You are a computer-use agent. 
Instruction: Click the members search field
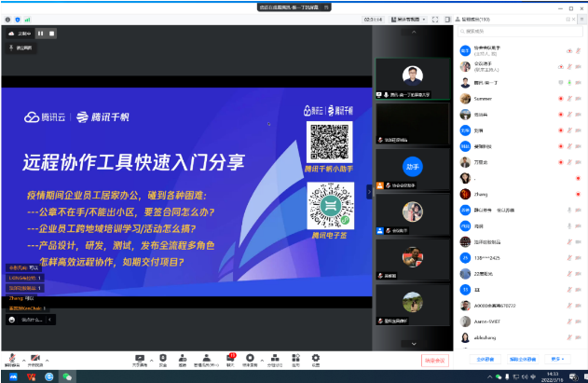(x=520, y=32)
